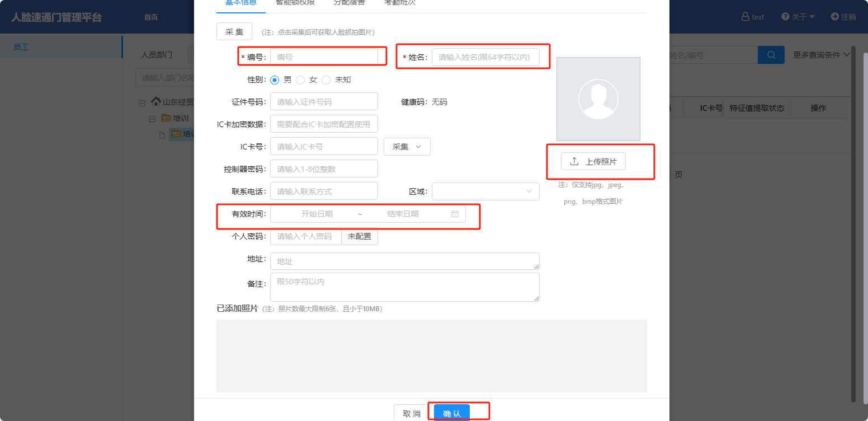Image resolution: width=868 pixels, height=421 pixels.
Task: Open the 采集 dropdown beside IC卡号
Action: [407, 147]
